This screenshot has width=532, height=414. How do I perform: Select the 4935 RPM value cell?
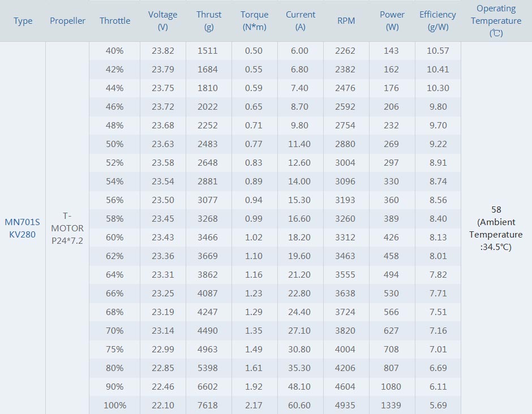coord(345,405)
